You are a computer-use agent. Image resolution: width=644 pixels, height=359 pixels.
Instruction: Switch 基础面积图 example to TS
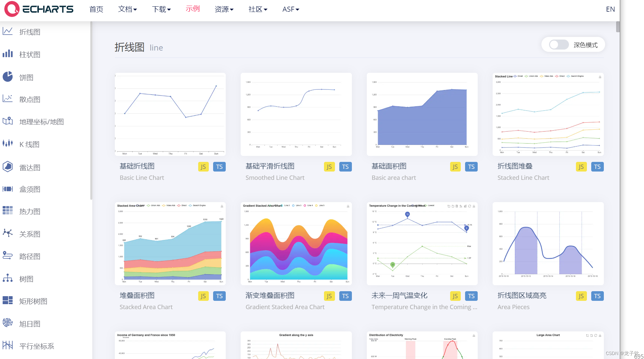pos(471,167)
